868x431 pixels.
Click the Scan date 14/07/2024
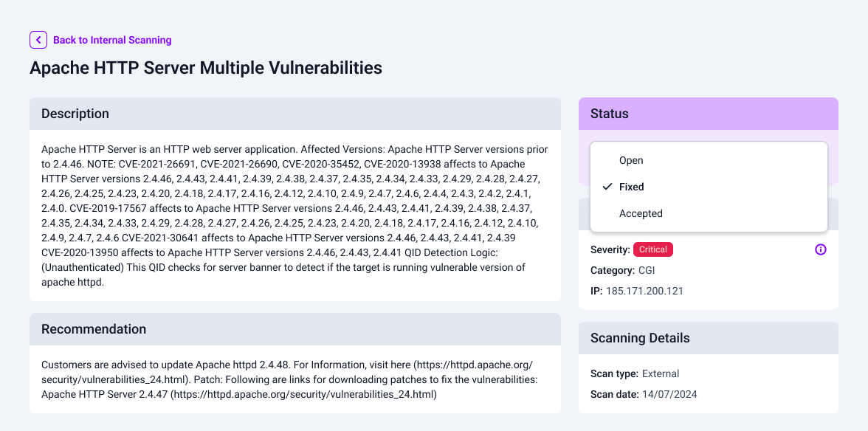point(669,395)
